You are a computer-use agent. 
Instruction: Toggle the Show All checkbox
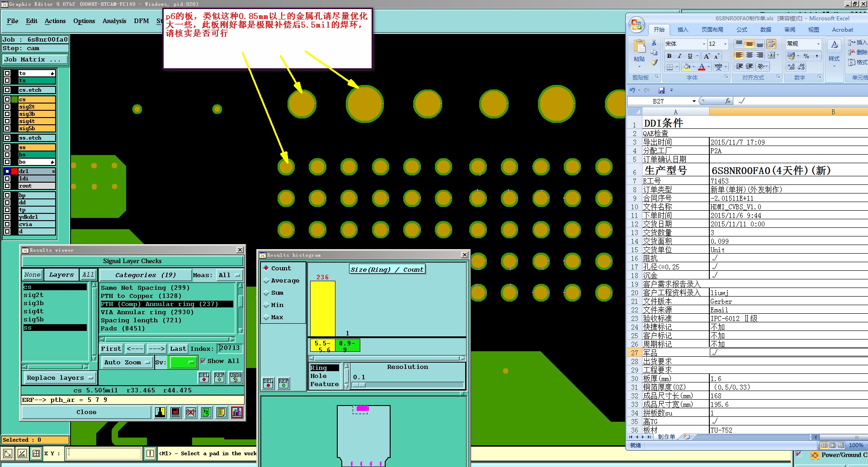pos(203,361)
